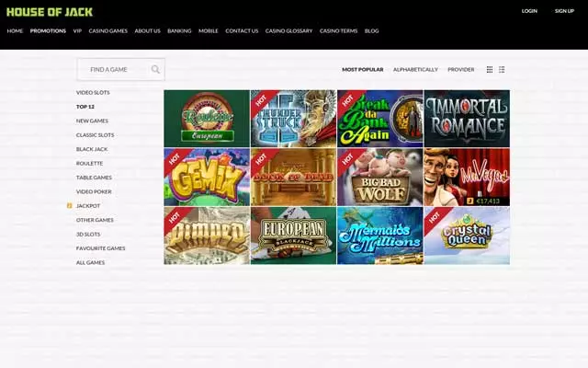Screen dimensions: 588x368
Task: Open the Immortal Romance game tile
Action: (x=467, y=119)
